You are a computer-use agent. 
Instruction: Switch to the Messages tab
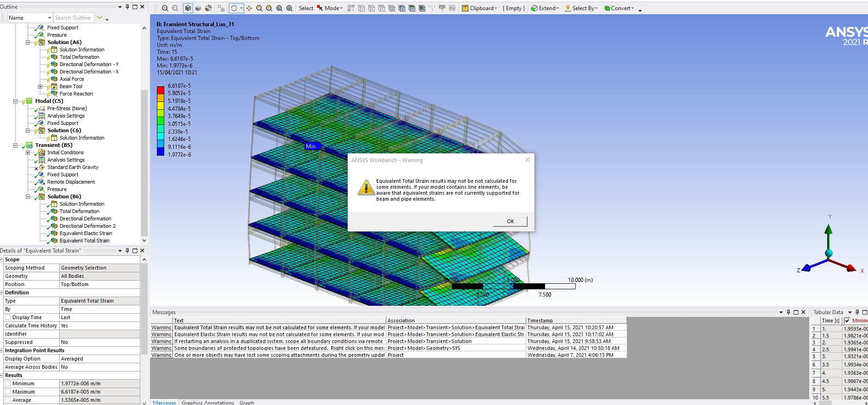pyautogui.click(x=164, y=402)
